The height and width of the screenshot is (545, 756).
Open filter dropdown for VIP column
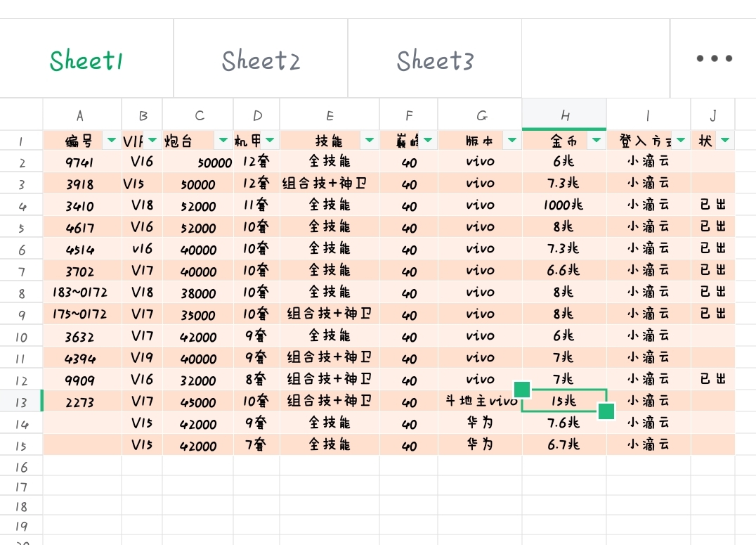[152, 141]
